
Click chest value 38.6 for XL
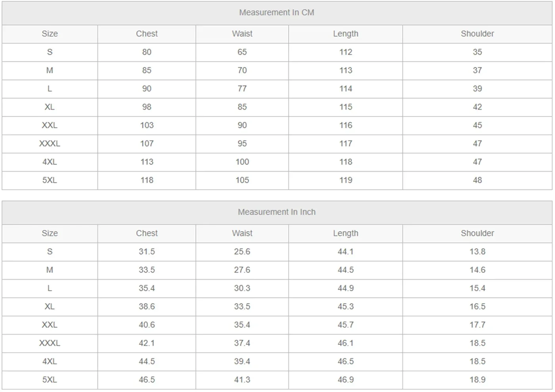147,306
